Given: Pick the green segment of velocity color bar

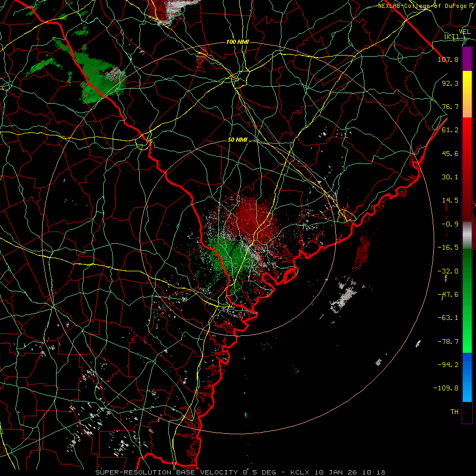Looking at the screenshot, I should tap(467, 300).
